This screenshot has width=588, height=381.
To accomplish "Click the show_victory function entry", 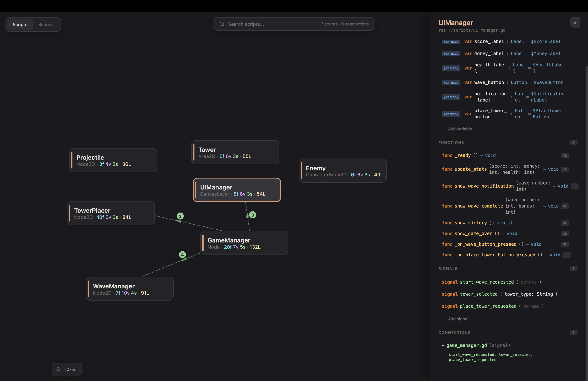I will 470,223.
